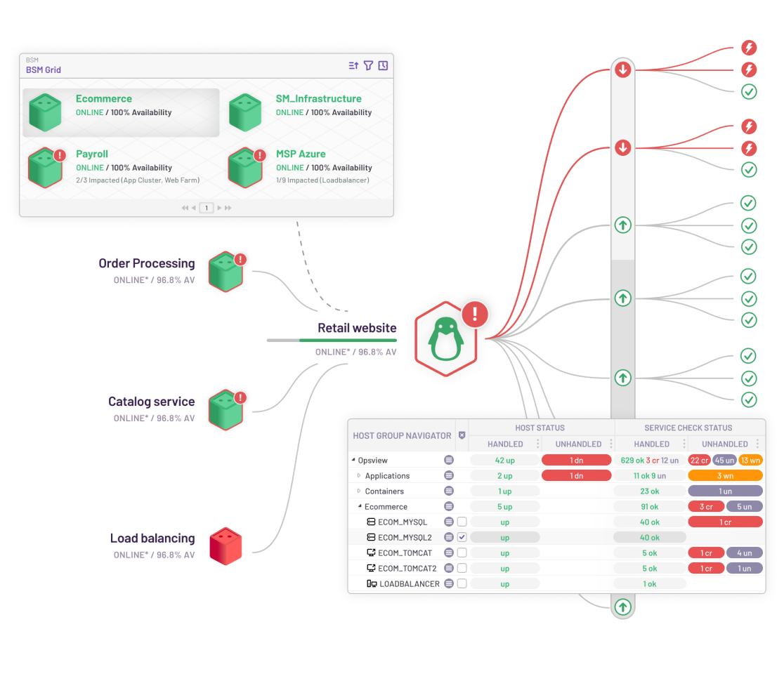Expand the Applications tree node
The width and height of the screenshot is (784, 674).
click(x=359, y=475)
